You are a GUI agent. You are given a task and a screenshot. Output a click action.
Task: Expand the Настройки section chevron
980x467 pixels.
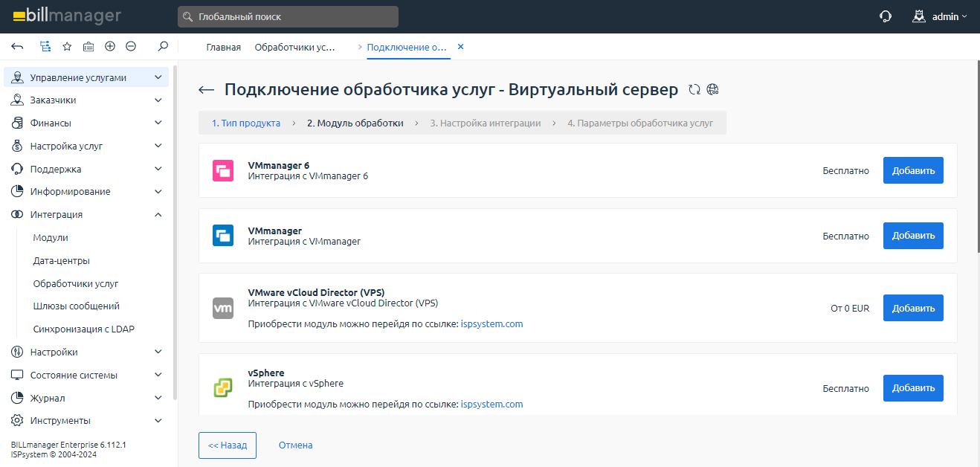(x=158, y=352)
